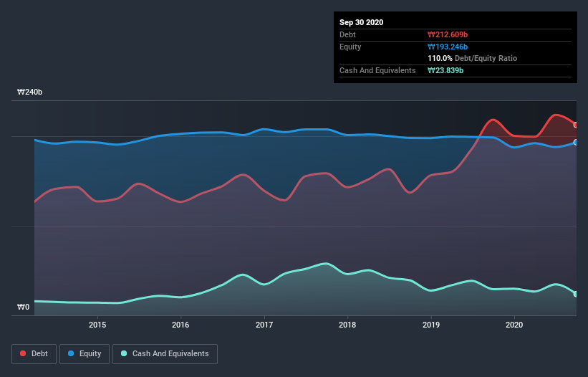Image resolution: width=588 pixels, height=377 pixels.
Task: Click the ₩212.609b debt value
Action: pyautogui.click(x=448, y=34)
